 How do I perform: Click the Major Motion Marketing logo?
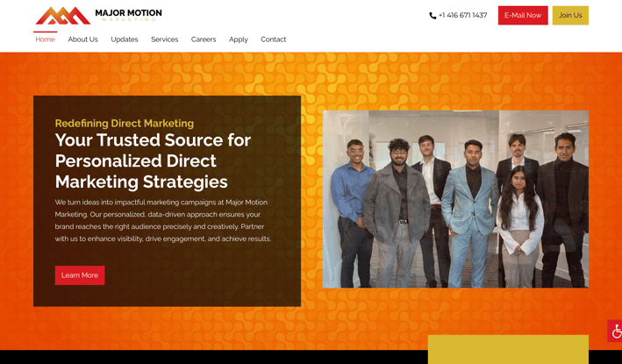(99, 16)
